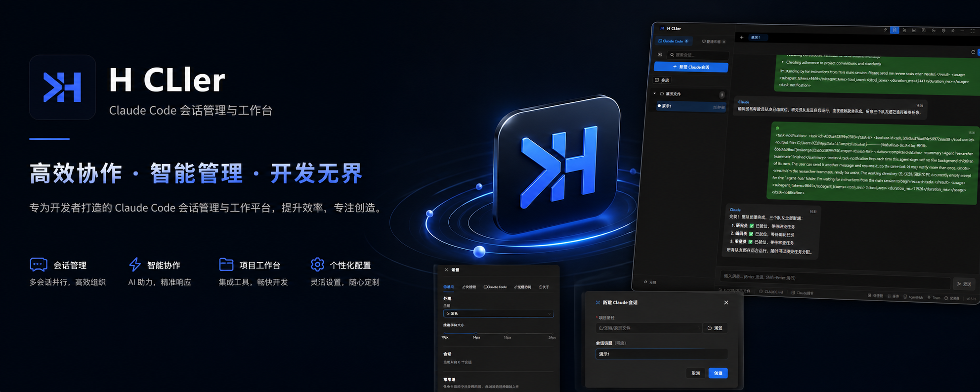Click the plus icon to add a session tab
Viewport: 980px width, 392px height.
pyautogui.click(x=741, y=37)
